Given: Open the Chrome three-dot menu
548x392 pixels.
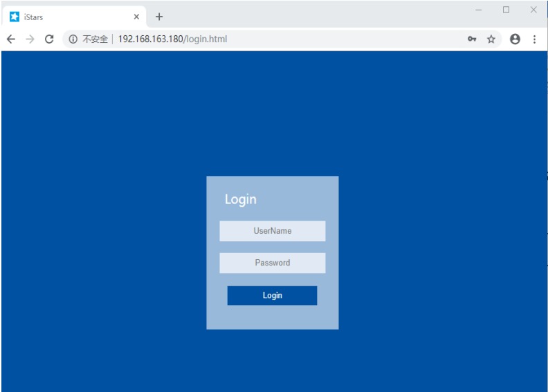Looking at the screenshot, I should point(534,39).
